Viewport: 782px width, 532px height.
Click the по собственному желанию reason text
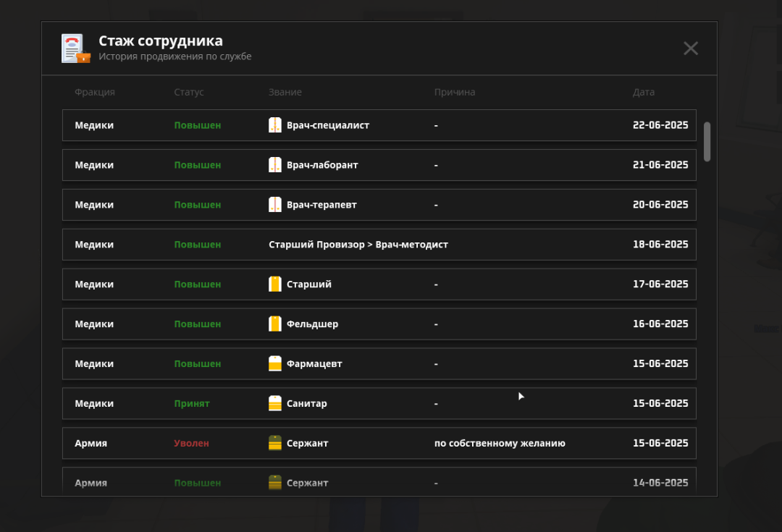[500, 443]
